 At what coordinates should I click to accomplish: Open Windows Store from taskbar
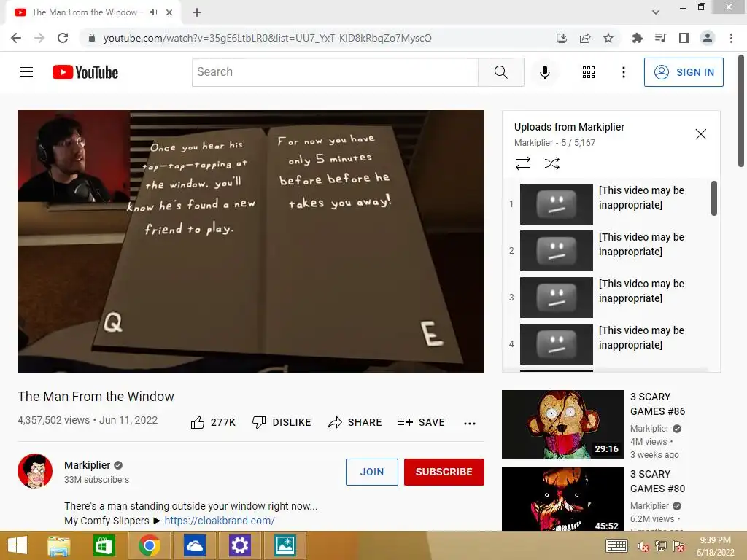click(x=104, y=545)
